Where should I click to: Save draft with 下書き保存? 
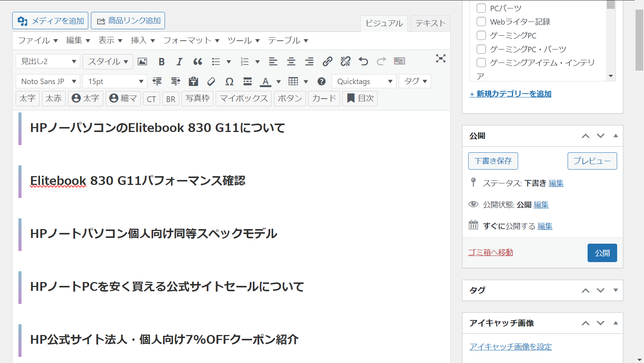point(493,161)
